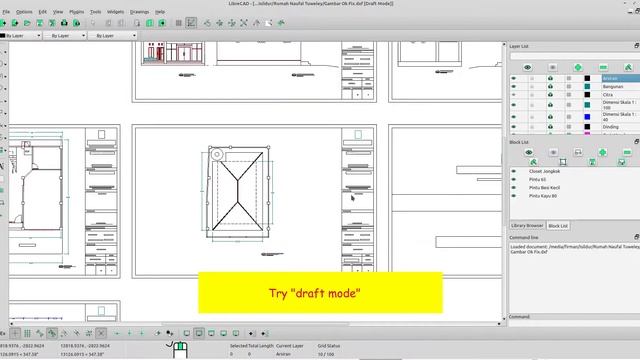The image size is (640, 360).
Task: Open the color By Layer dropdown
Action: (x=20, y=36)
